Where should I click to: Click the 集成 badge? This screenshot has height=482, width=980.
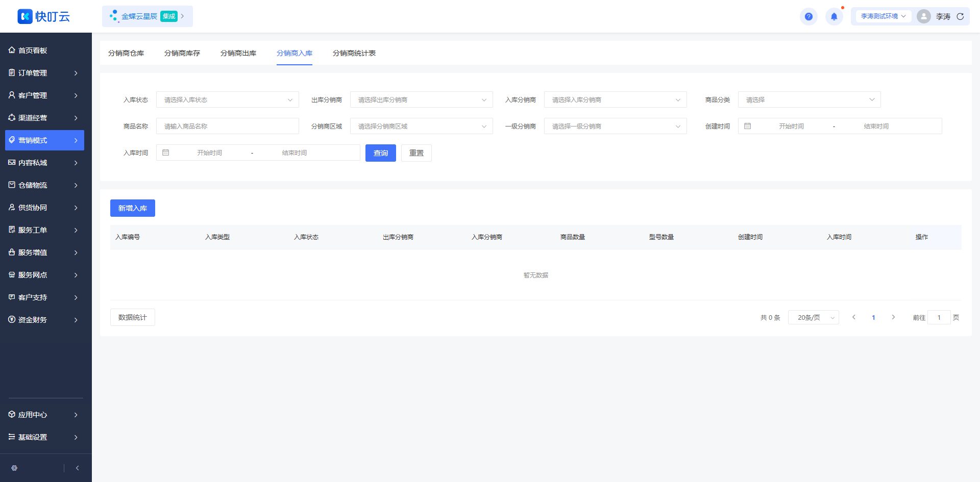(169, 16)
